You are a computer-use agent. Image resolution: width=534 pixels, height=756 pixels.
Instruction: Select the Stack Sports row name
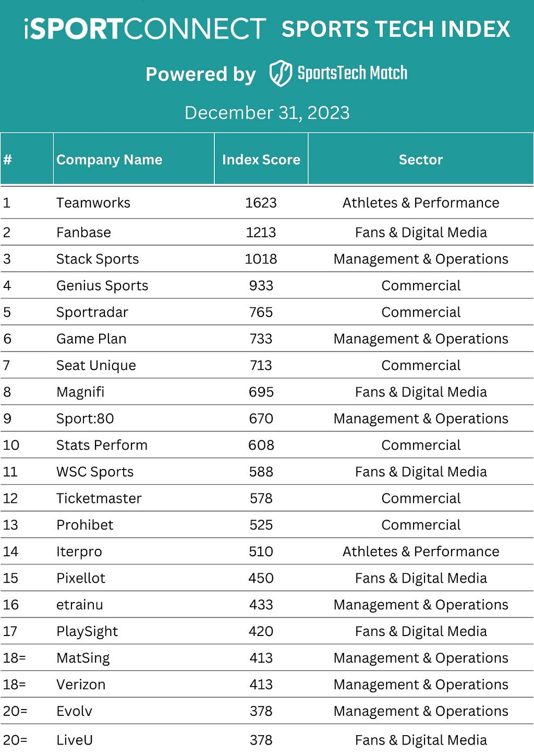tap(98, 259)
